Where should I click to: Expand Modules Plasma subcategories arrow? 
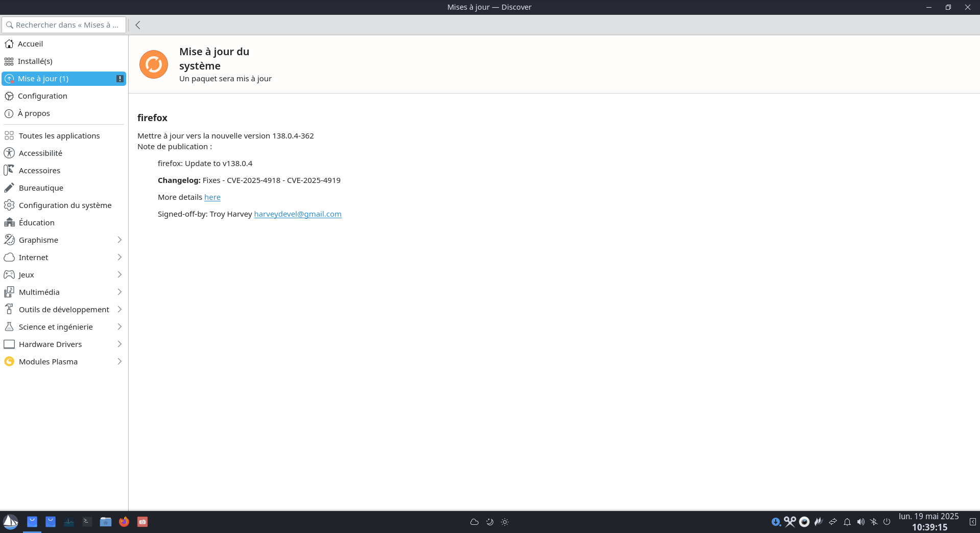click(119, 362)
